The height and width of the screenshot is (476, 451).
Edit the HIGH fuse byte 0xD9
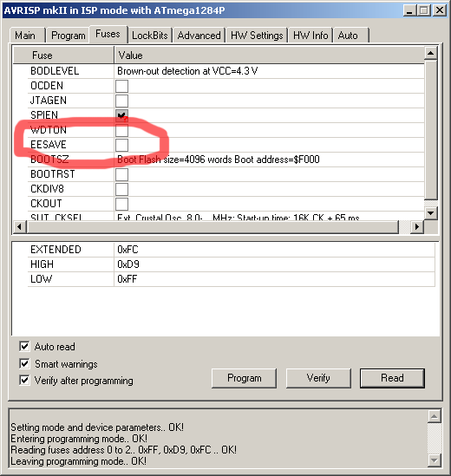tap(275, 264)
